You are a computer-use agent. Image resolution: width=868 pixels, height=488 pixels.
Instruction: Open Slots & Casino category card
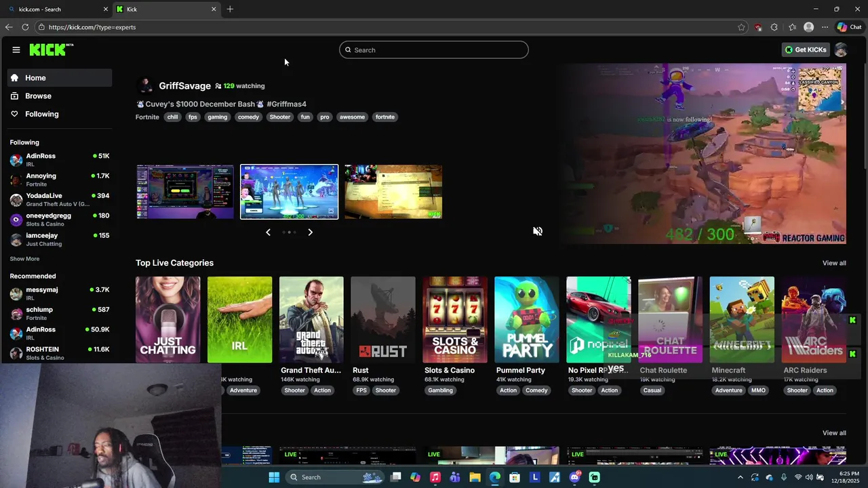click(x=455, y=319)
